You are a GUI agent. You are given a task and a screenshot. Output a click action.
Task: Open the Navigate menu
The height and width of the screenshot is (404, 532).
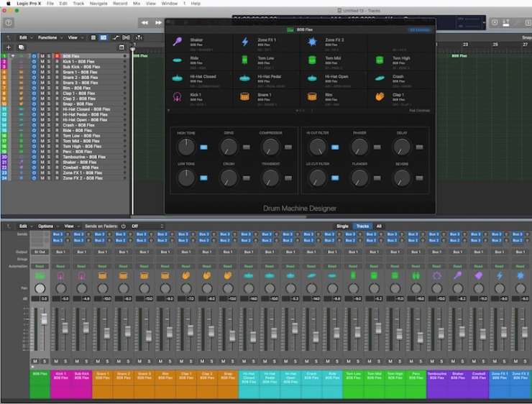98,4
